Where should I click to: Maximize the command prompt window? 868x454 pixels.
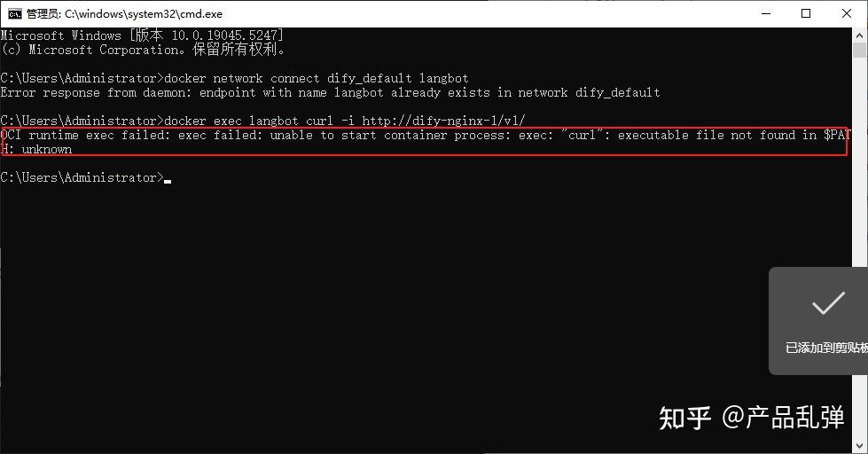click(x=806, y=13)
